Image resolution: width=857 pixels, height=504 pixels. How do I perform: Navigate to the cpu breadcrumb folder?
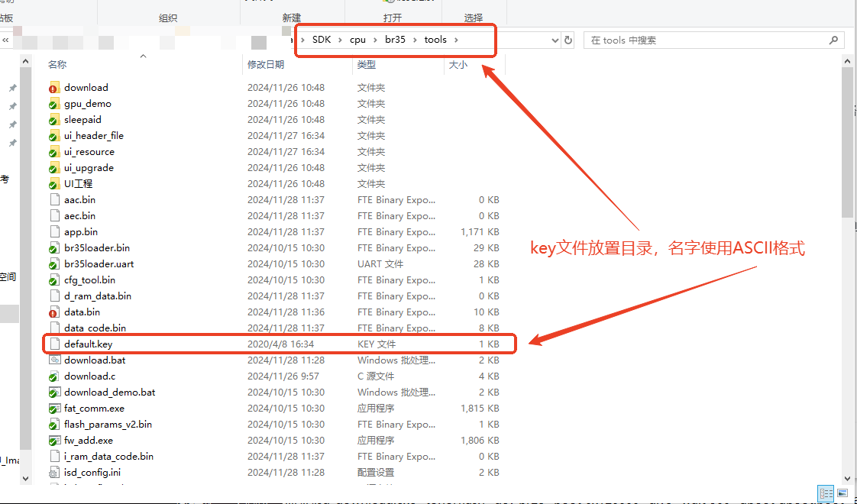pyautogui.click(x=358, y=40)
